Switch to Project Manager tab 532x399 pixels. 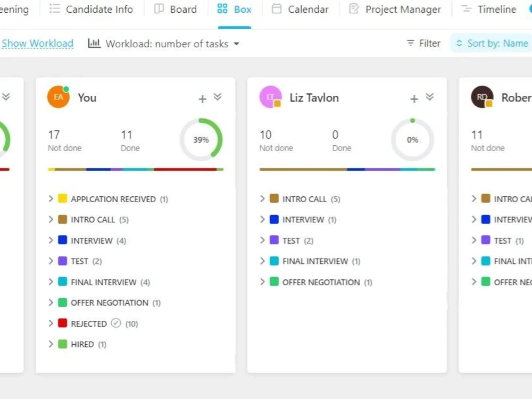(x=395, y=9)
